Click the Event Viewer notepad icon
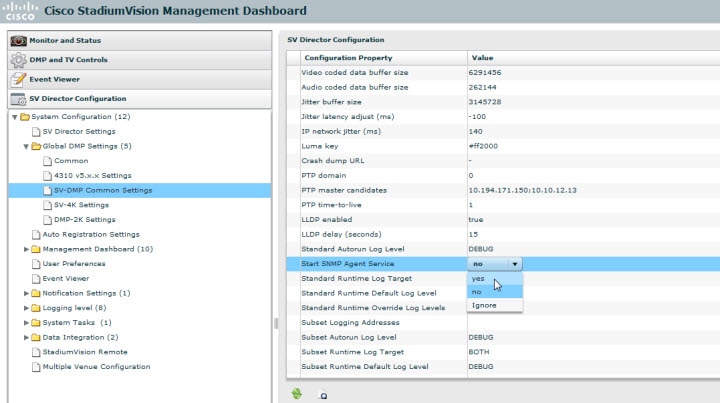Viewport: 720px width, 403px height. tap(18, 79)
